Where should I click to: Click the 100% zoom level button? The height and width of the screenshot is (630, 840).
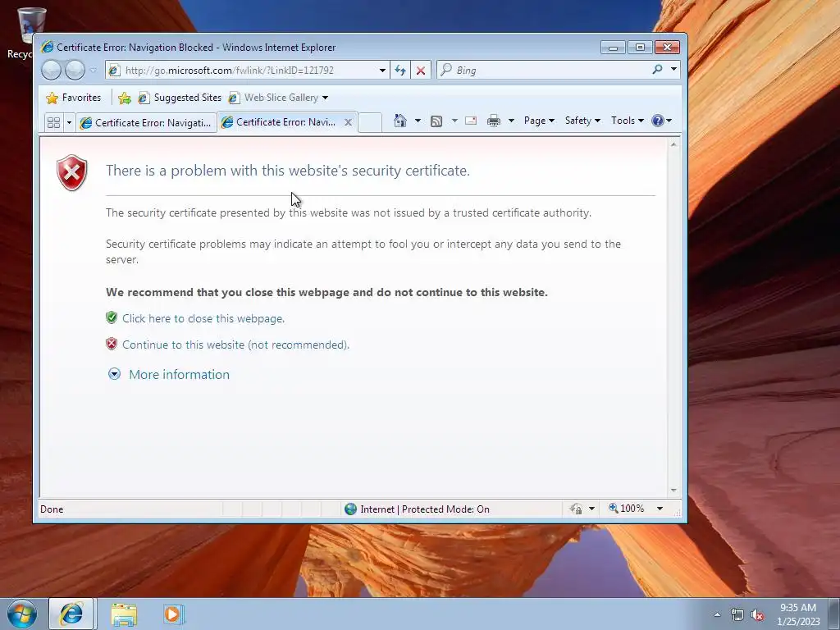(x=626, y=509)
